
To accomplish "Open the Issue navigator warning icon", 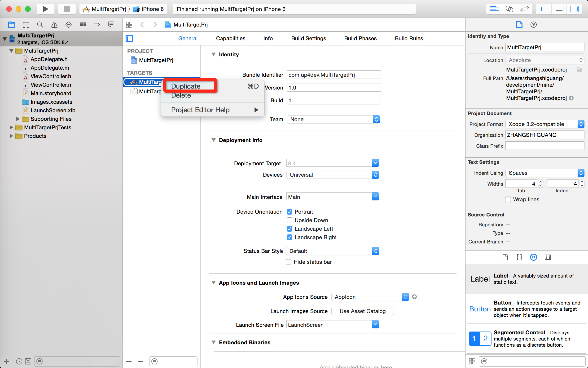I will tap(54, 25).
